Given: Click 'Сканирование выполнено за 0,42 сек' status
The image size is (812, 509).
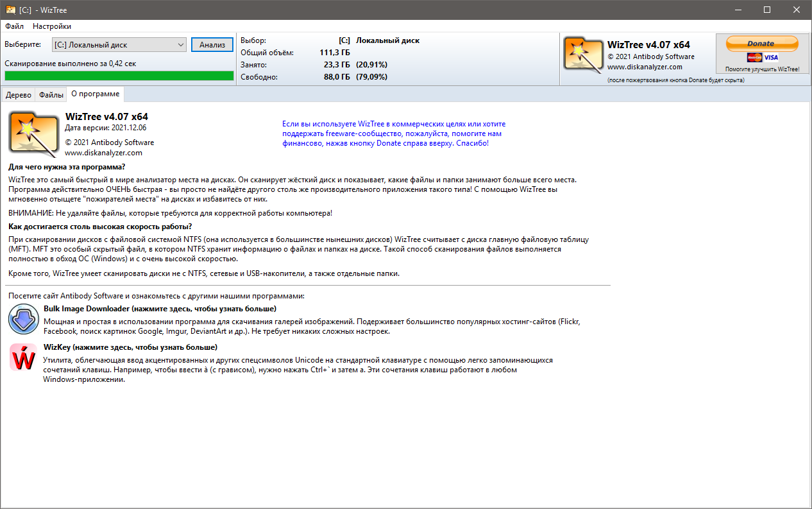Looking at the screenshot, I should click(x=71, y=64).
